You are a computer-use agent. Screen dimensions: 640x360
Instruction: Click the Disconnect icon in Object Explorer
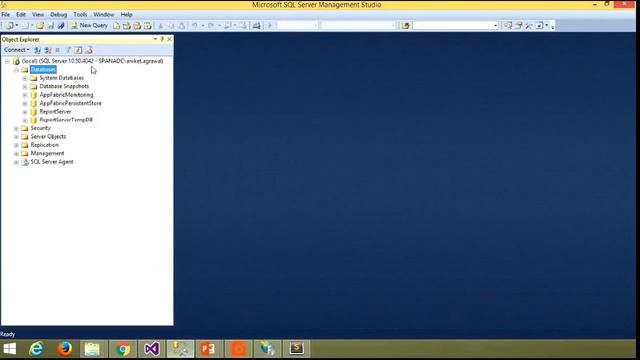pos(48,50)
